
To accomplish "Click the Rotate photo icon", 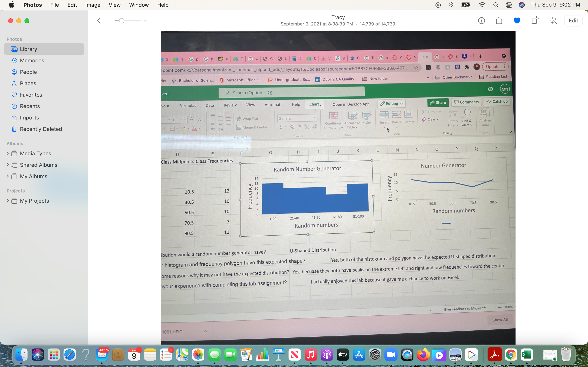I will (535, 20).
